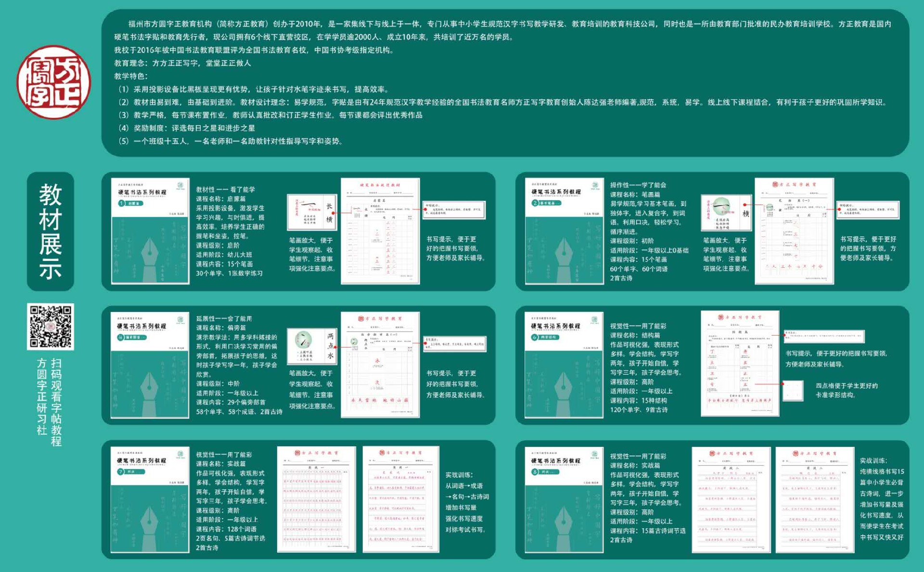Click the text 适用阶段：一年级以上0基础
The image size is (924, 572).
click(650, 250)
